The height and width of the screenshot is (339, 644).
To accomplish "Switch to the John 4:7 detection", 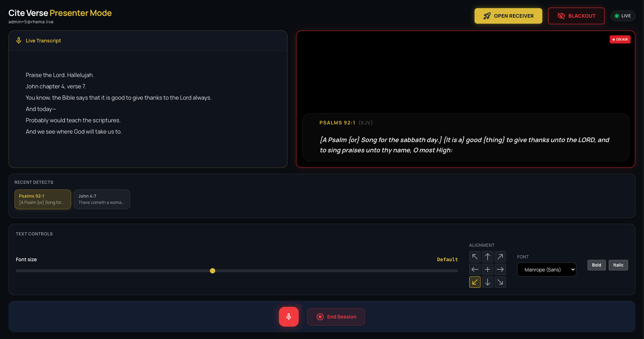I will 102,199.
